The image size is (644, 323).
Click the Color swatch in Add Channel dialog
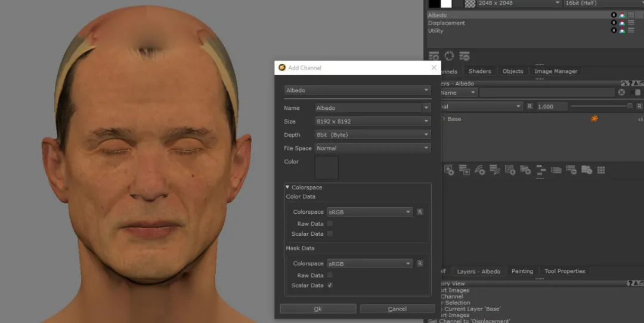pyautogui.click(x=326, y=168)
